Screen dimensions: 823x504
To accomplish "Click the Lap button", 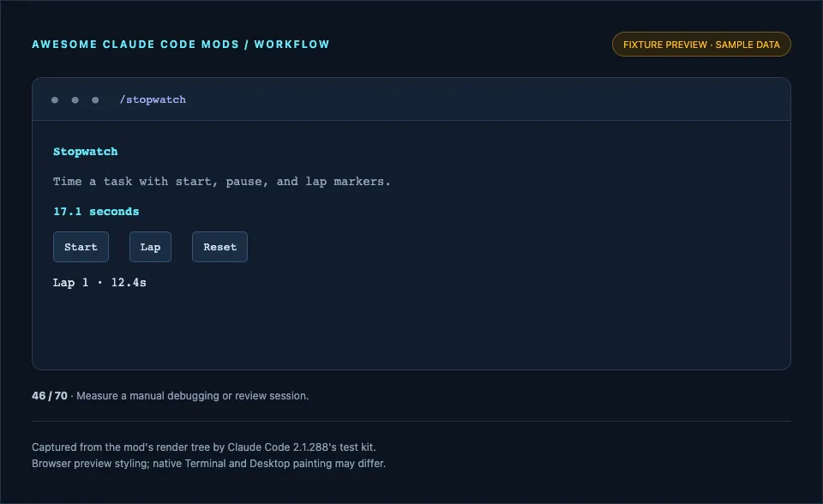I will point(150,247).
